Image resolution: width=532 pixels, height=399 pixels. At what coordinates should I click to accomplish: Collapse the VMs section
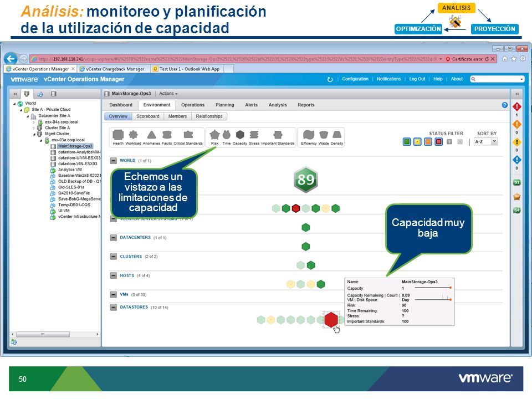point(114,294)
